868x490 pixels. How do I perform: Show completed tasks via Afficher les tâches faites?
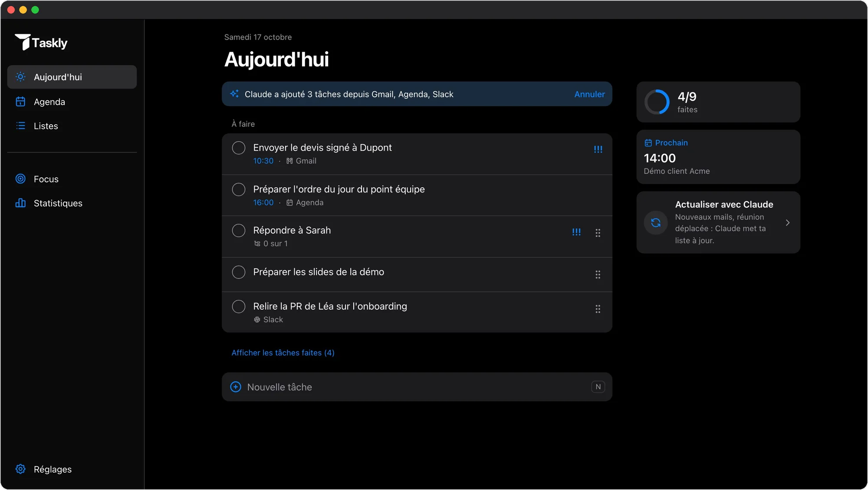(x=283, y=353)
